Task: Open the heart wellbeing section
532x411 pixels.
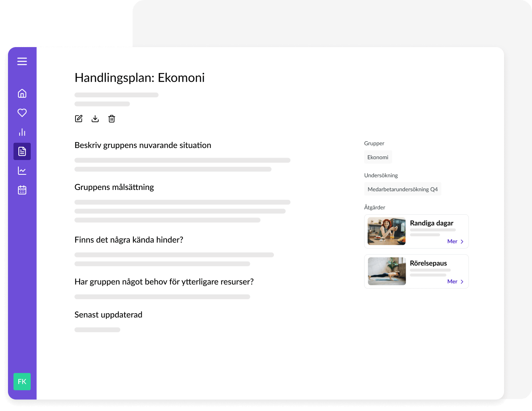Action: pyautogui.click(x=22, y=113)
